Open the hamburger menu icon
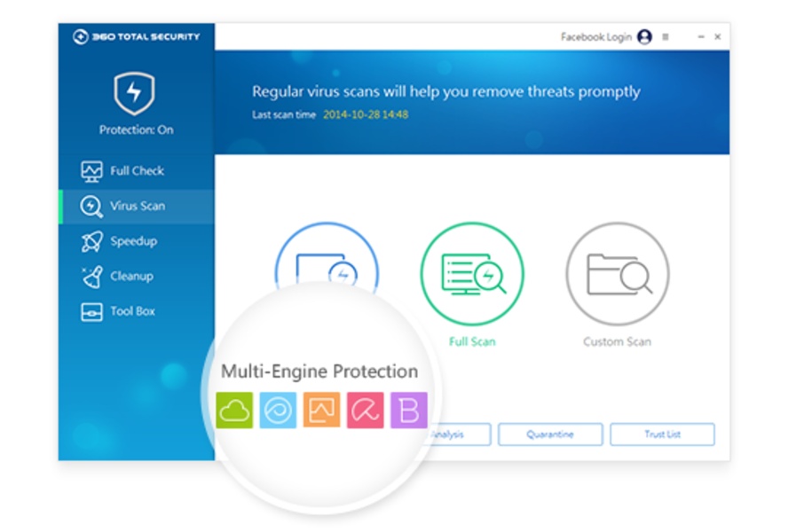Image resolution: width=788 pixels, height=532 pixels. pyautogui.click(x=666, y=36)
